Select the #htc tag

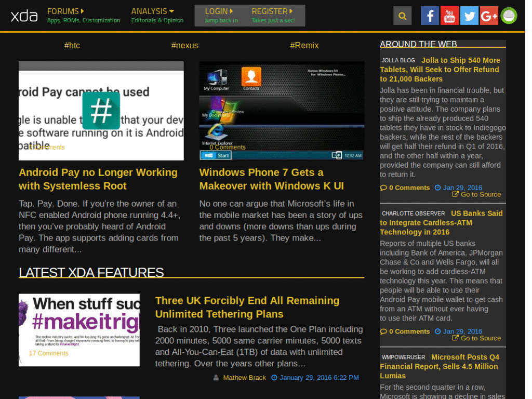coord(72,45)
